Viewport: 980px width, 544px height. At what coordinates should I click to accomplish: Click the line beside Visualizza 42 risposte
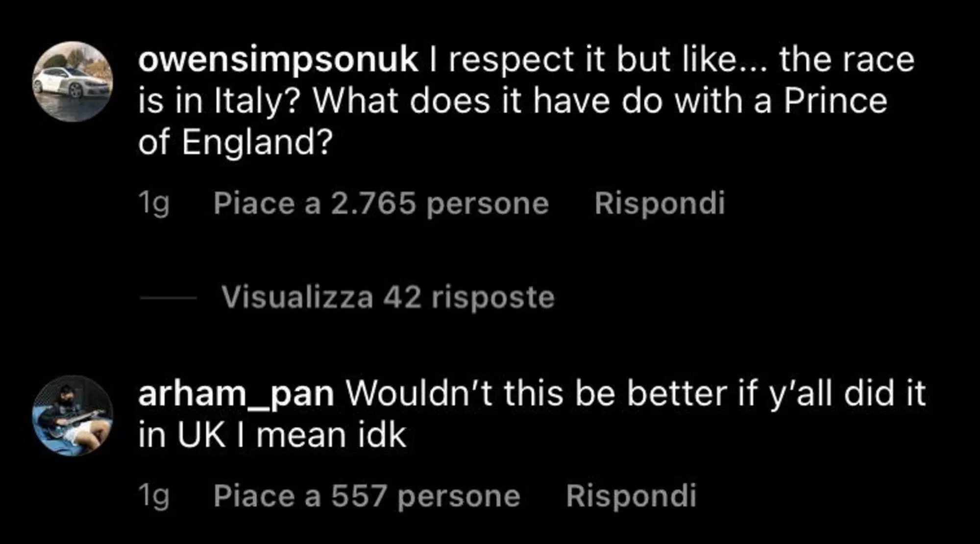(168, 297)
